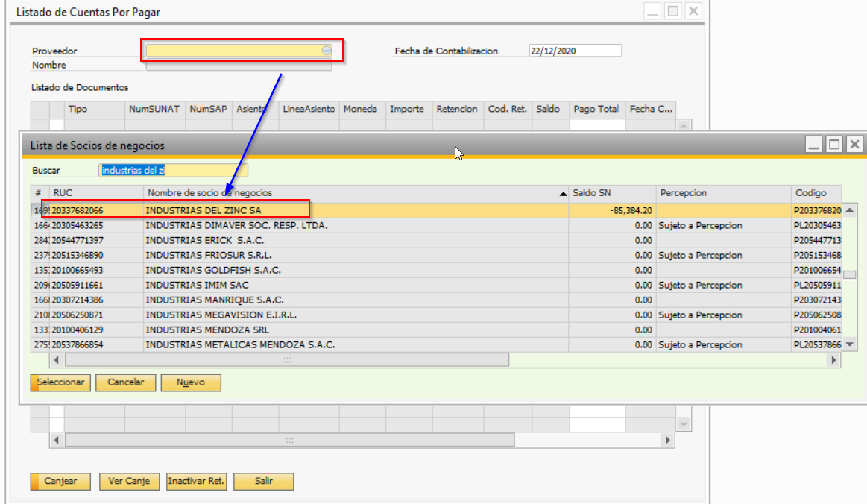Edit the Fecha de Contabilizacion date field
This screenshot has width=867, height=504.
(x=575, y=51)
